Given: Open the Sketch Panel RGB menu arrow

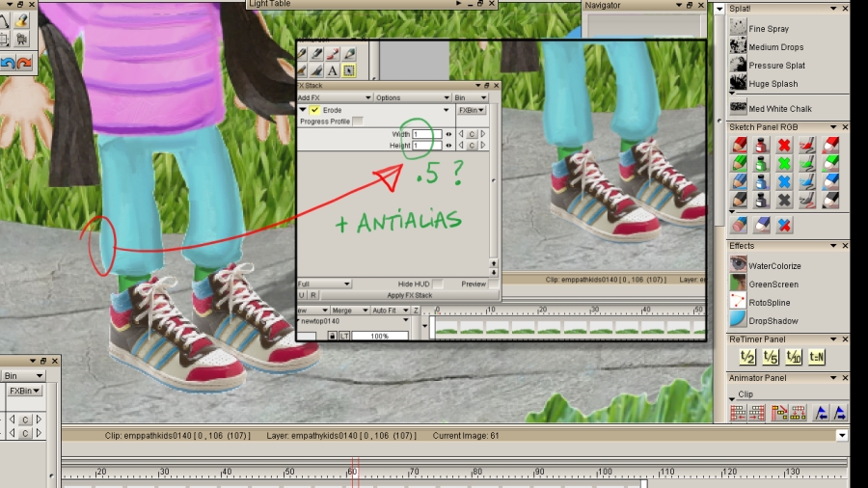Looking at the screenshot, I should 833,127.
